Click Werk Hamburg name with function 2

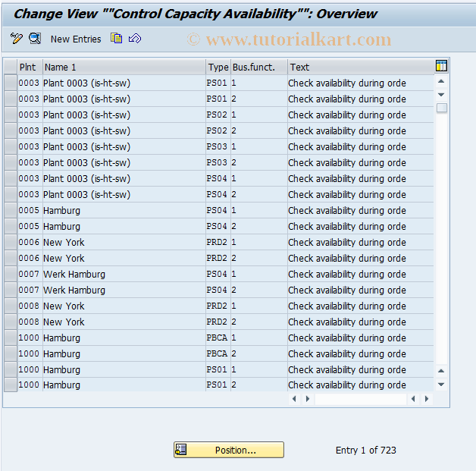tap(124, 290)
